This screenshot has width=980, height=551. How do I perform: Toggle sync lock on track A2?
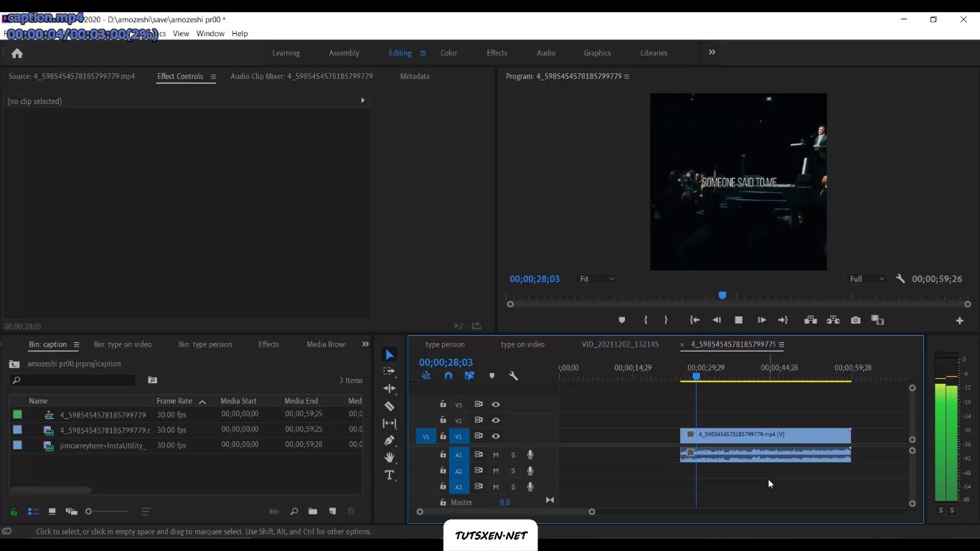(x=478, y=471)
